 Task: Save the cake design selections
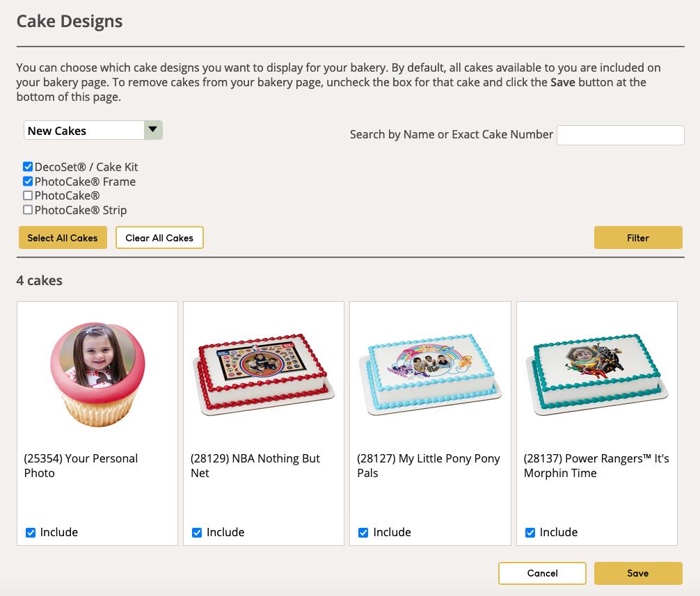pos(638,573)
